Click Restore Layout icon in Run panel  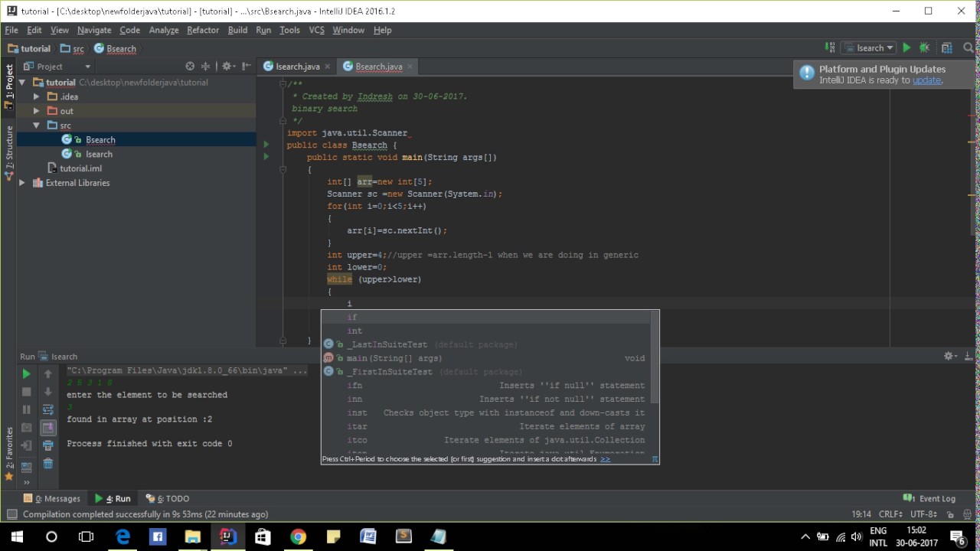[26, 467]
